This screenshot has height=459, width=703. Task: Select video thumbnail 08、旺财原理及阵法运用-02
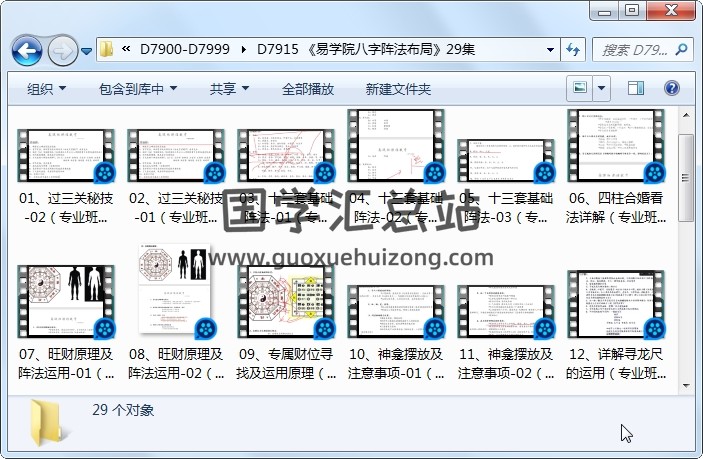(175, 291)
